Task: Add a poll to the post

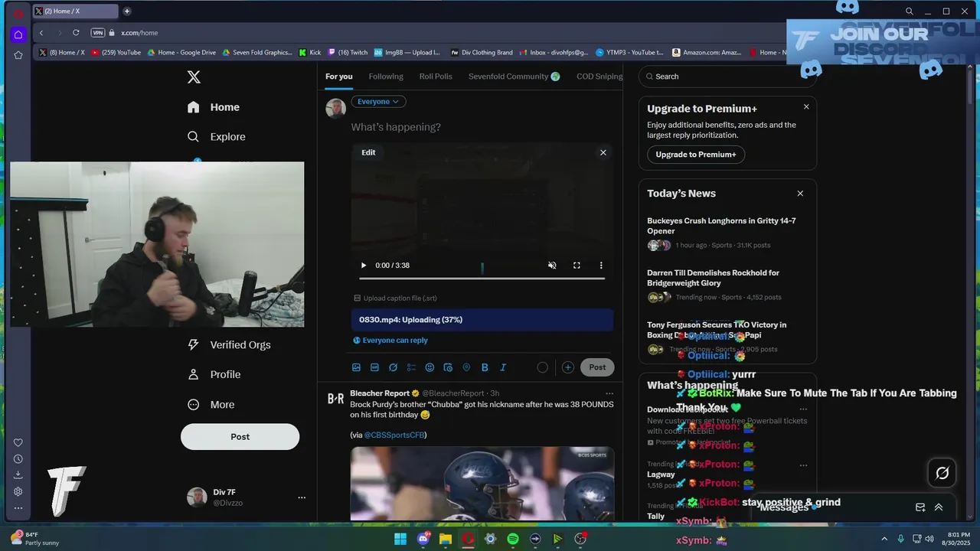Action: point(411,367)
